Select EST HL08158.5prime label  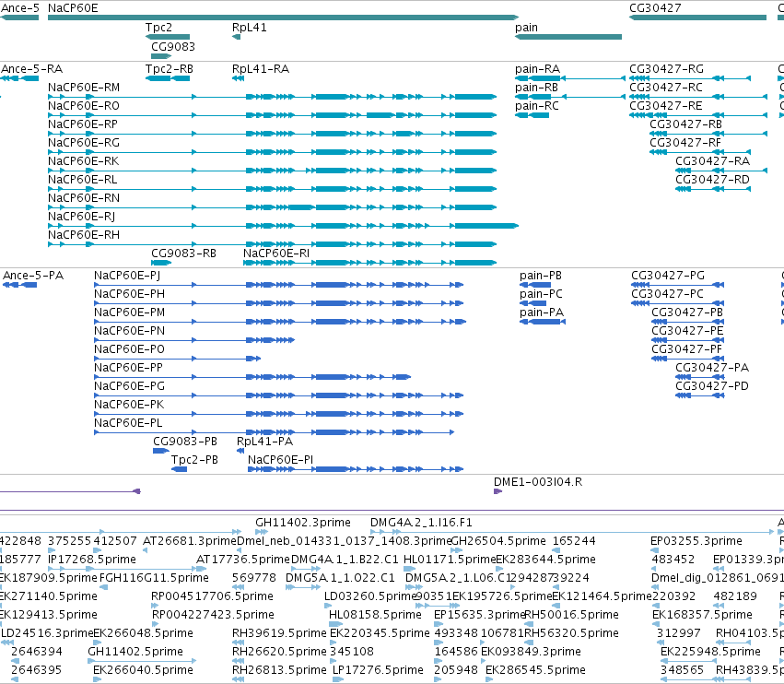point(375,615)
